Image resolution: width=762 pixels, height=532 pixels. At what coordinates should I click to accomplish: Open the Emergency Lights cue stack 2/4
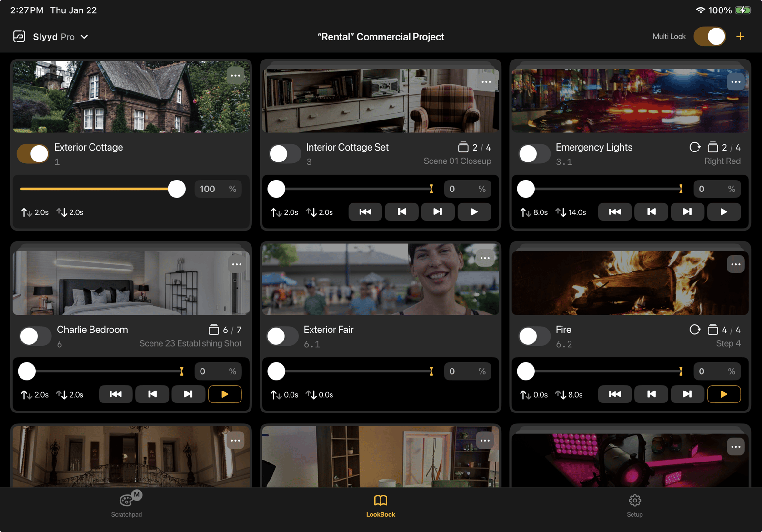pyautogui.click(x=724, y=148)
